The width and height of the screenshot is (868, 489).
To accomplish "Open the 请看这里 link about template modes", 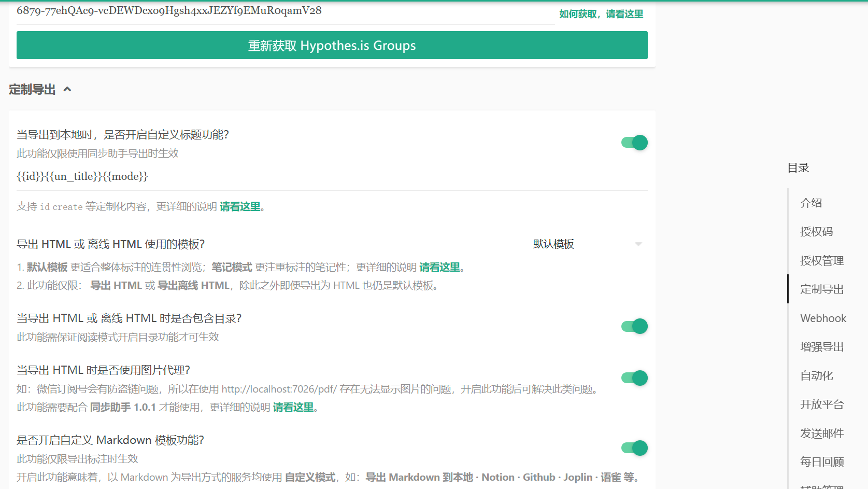I will (x=439, y=267).
